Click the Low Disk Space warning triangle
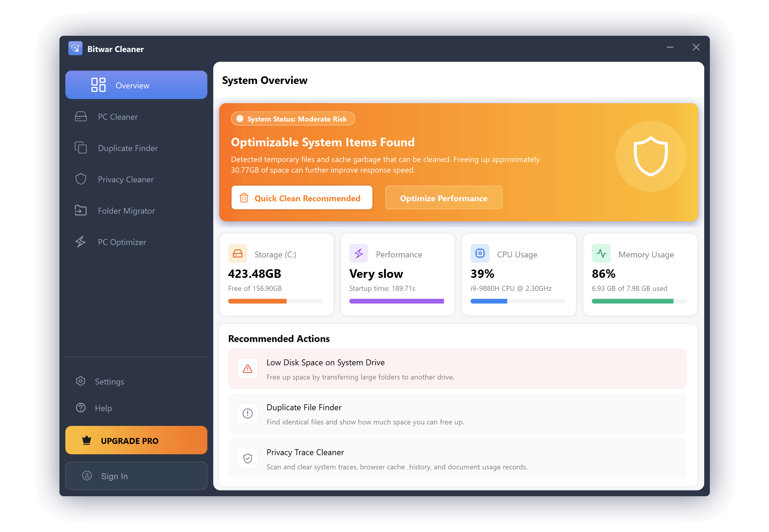This screenshot has height=532, width=769. (248, 369)
